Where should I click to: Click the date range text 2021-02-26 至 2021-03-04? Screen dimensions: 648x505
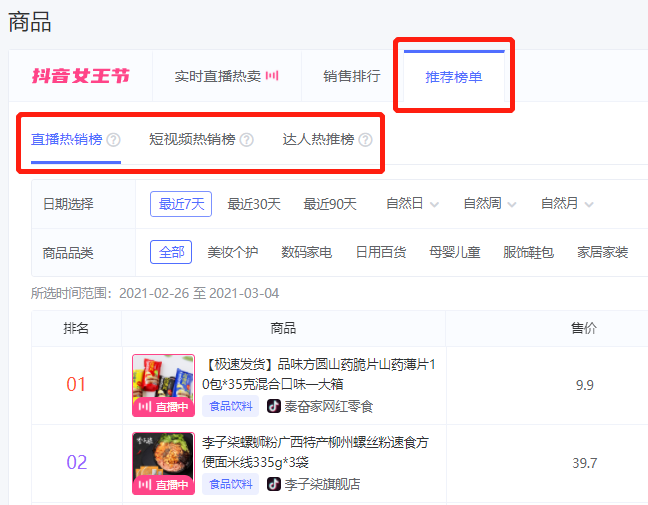coord(199,293)
